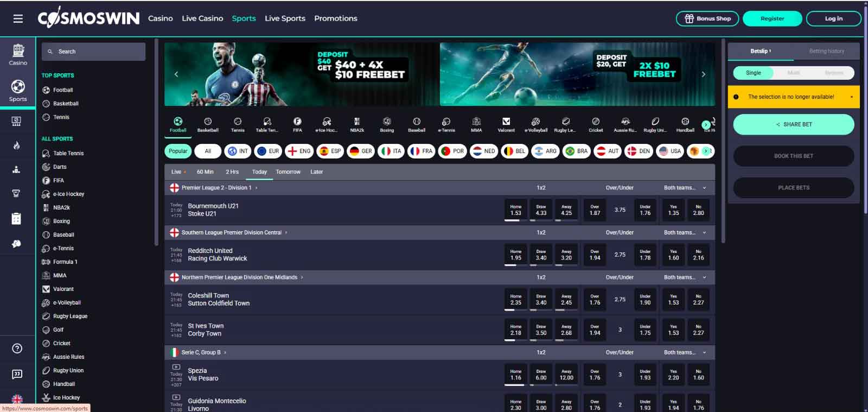Screen dimensions: 868x412
Task: Select FIFA in the sports carousel
Action: point(297,124)
